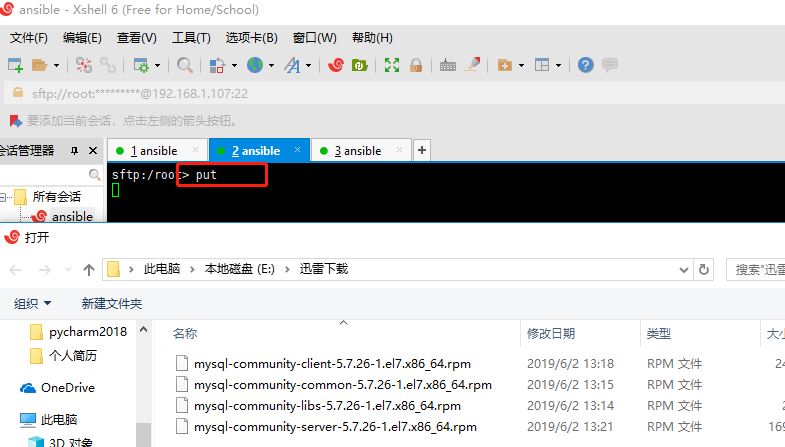Viewport: 785px width, 447px height.
Task: Click the green Xftp toolbar icon
Action: (x=359, y=65)
